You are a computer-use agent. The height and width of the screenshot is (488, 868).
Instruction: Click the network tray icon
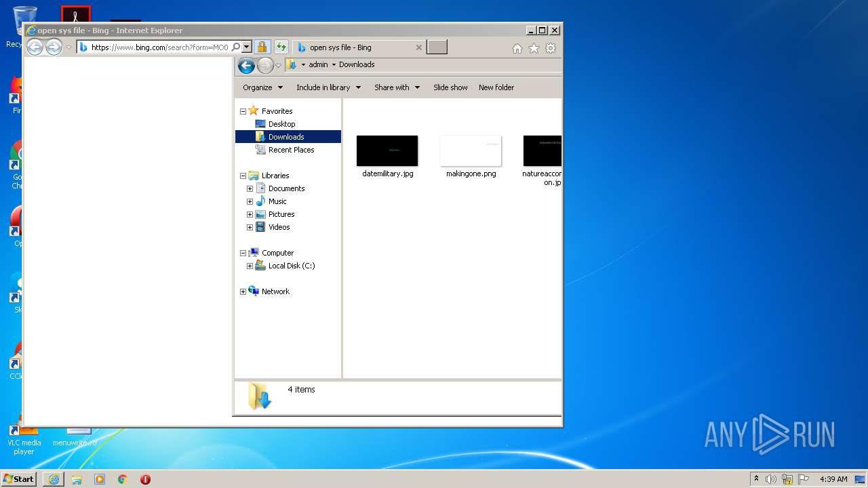[787, 479]
